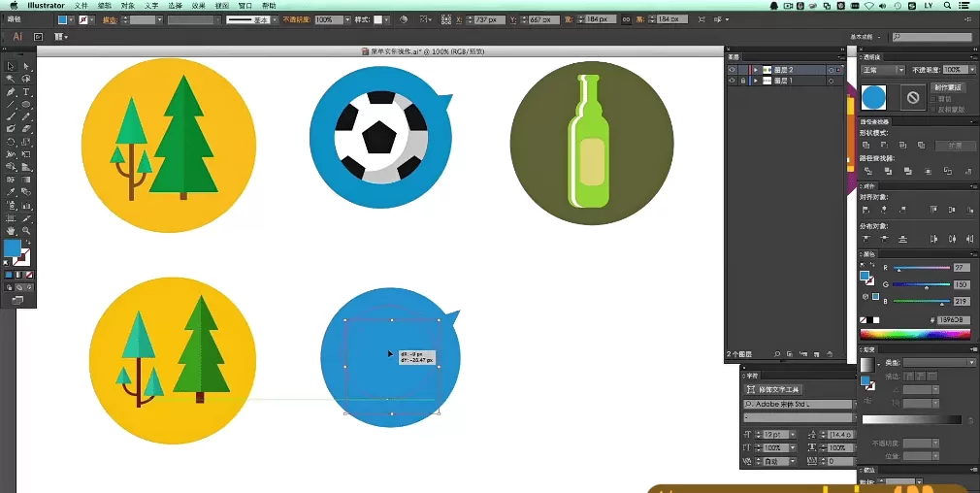
Task: Select the Ellipse shape tool
Action: pos(26,104)
